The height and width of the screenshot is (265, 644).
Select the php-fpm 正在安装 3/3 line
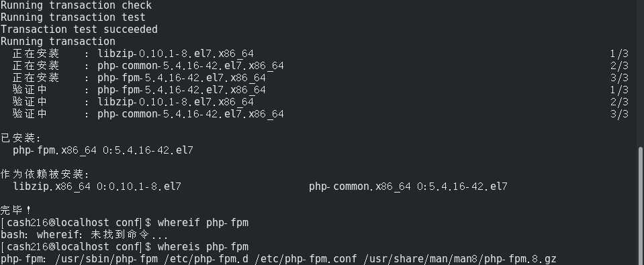point(320,78)
